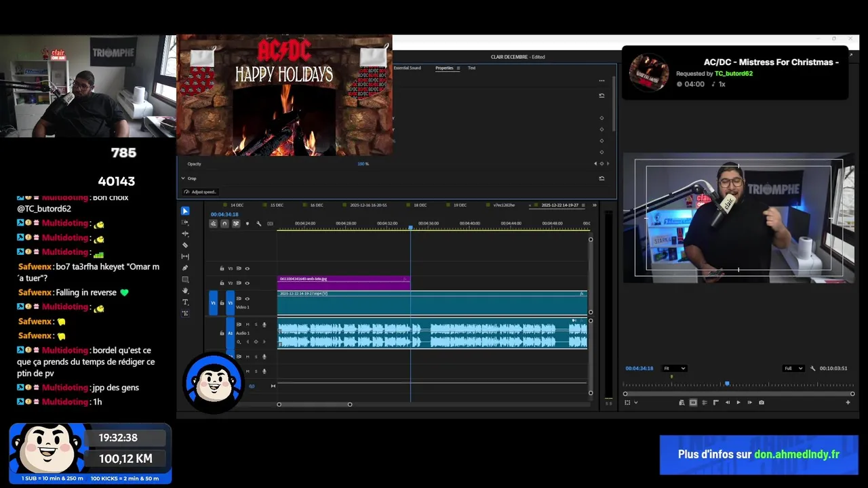Step back one frame in Program Monitor
This screenshot has width=868, height=488.
pos(728,403)
